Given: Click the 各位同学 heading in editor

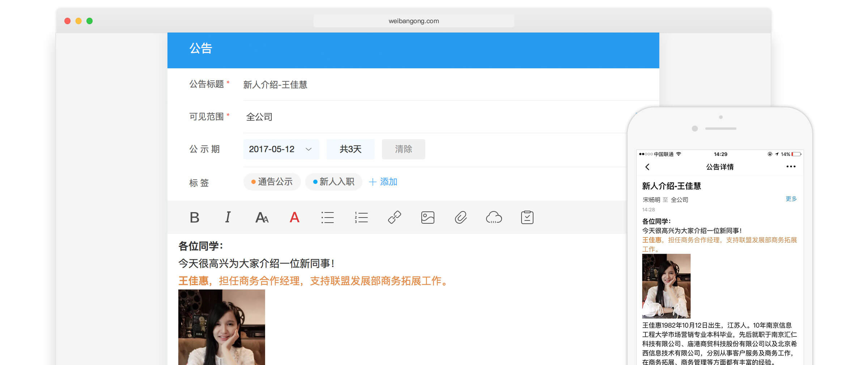Looking at the screenshot, I should click(201, 246).
